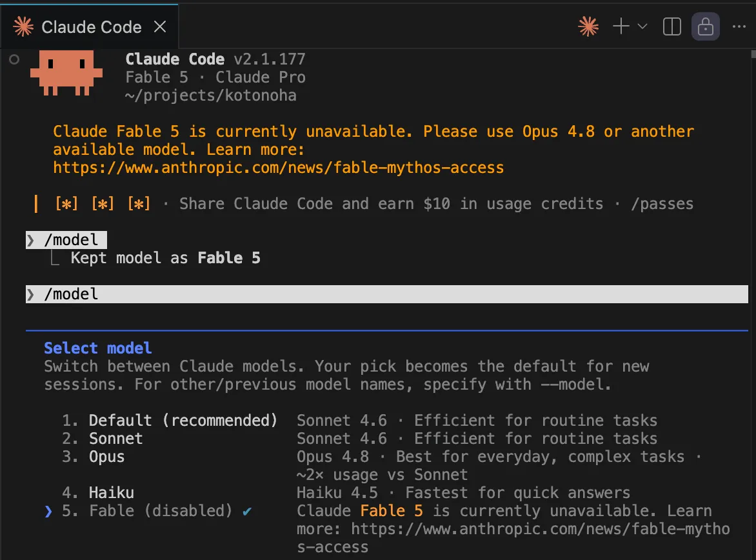Expand the new terminal dropdown chevron
The height and width of the screenshot is (560, 756).
point(642,26)
